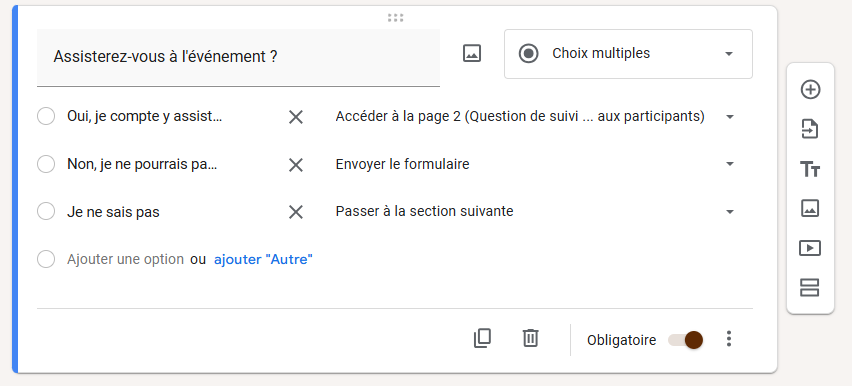Edit option text "Non, je ne pourrais pa…"
This screenshot has height=386, width=852.
click(142, 164)
